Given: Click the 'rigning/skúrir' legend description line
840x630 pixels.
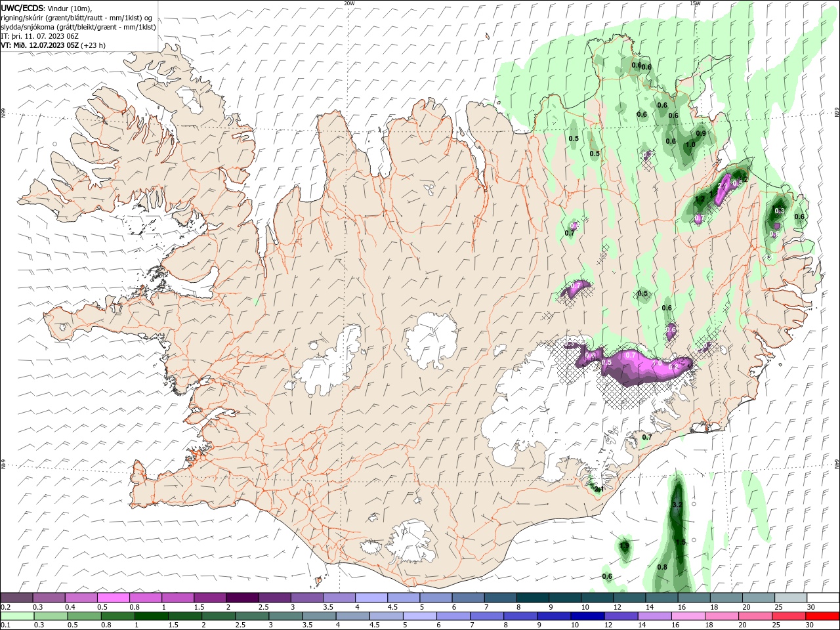Looking at the screenshot, I should 77,18.
